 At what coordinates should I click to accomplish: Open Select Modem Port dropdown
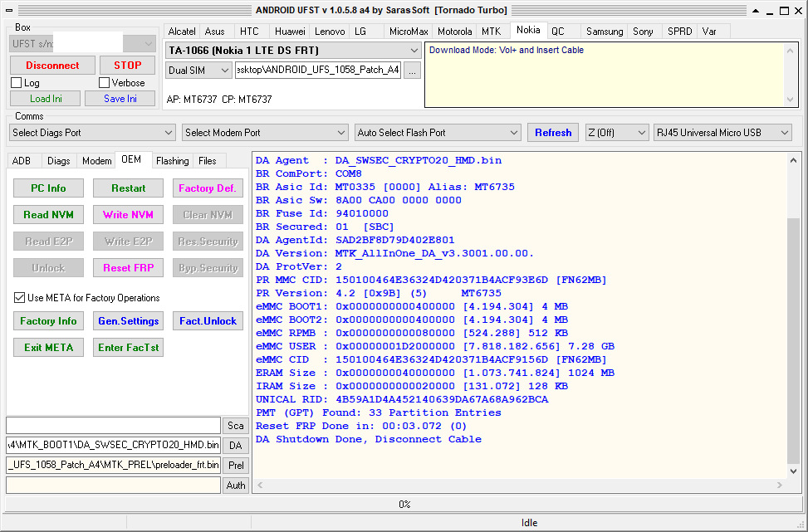pyautogui.click(x=265, y=132)
